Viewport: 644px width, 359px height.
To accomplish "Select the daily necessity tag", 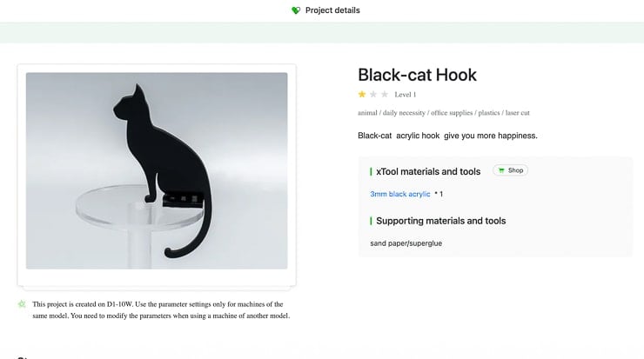I will (404, 113).
